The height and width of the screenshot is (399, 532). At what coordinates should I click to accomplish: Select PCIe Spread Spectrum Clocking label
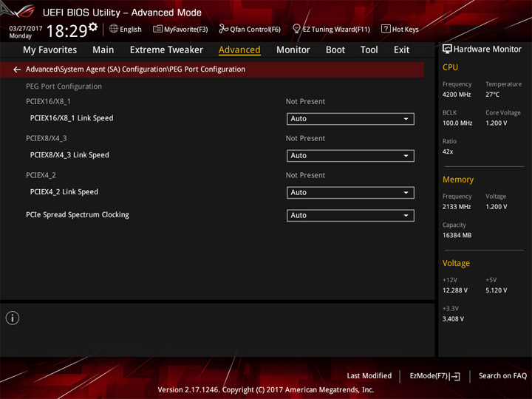pyautogui.click(x=78, y=215)
